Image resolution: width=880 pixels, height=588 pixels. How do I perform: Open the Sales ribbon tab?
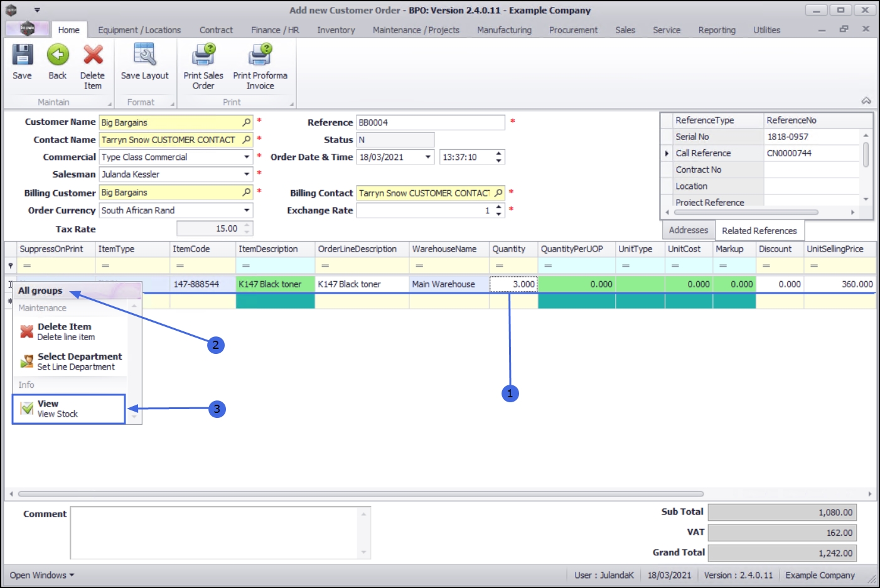[625, 29]
